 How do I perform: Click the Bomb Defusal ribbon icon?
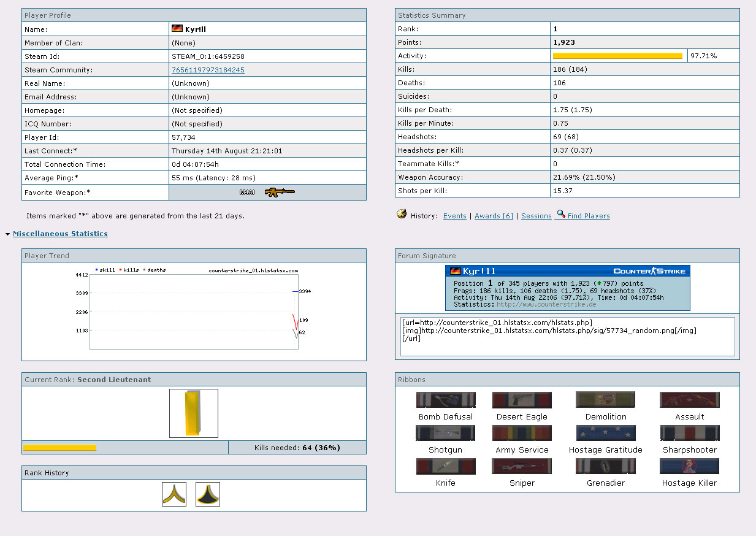tap(445, 400)
